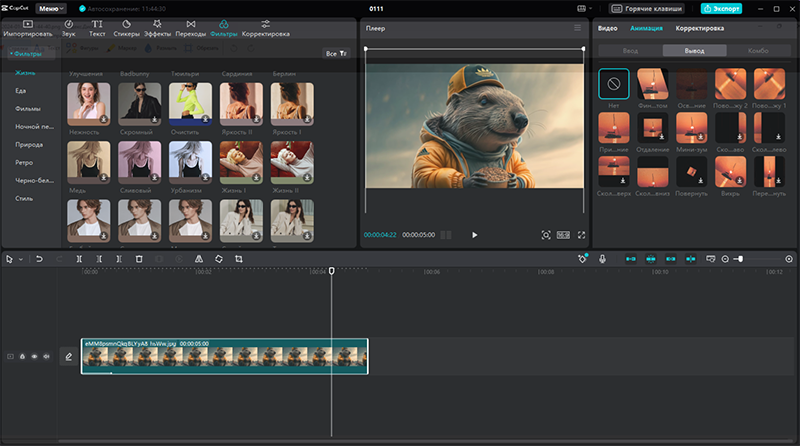The width and height of the screenshot is (800, 446).
Task: Click the undo arrow in timeline toolbar
Action: click(39, 259)
